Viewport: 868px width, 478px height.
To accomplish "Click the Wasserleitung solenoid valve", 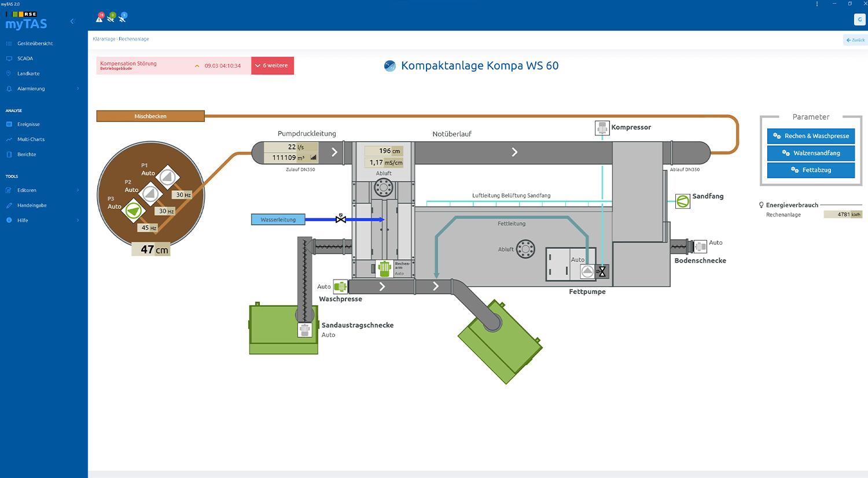I will click(341, 219).
